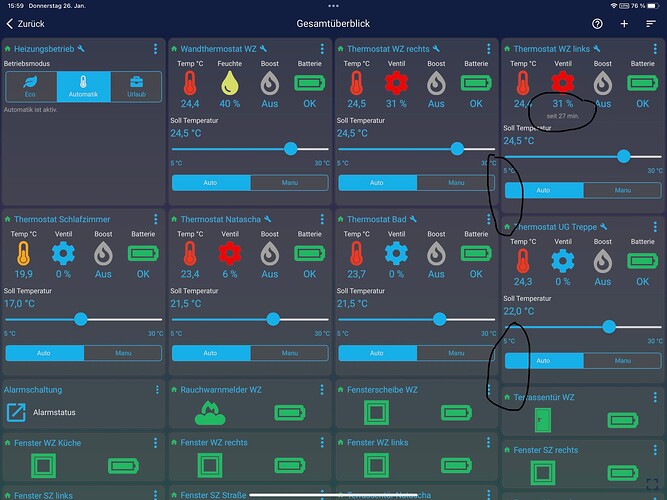Select Auto tab in Thermostat UG Treppe
Screen dimensions: 667x500
pos(541,361)
